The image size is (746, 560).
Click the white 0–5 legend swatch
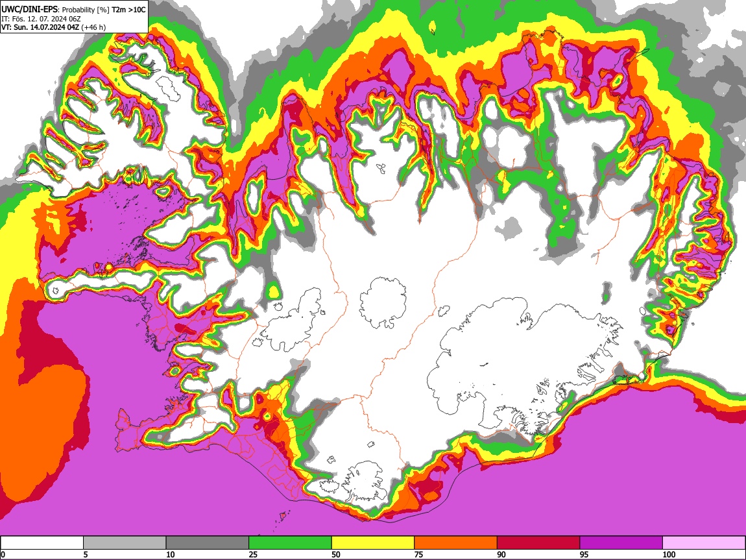tap(42, 543)
